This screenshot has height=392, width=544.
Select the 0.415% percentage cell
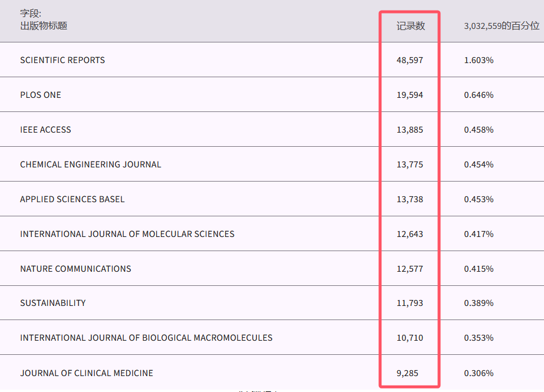pyautogui.click(x=479, y=269)
